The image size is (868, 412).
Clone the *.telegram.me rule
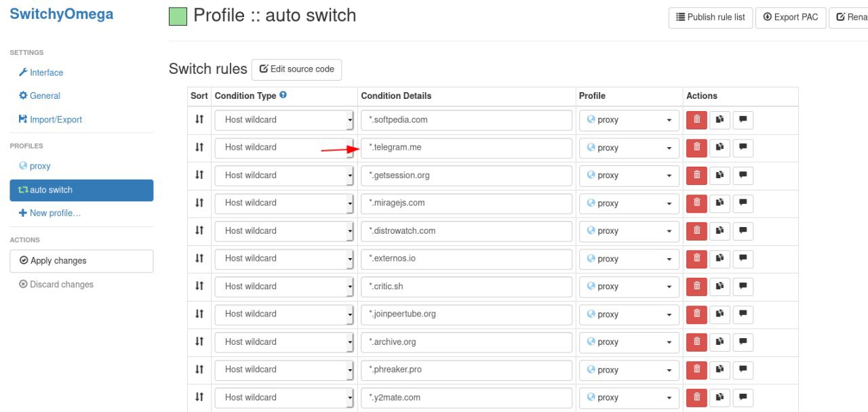pos(719,148)
